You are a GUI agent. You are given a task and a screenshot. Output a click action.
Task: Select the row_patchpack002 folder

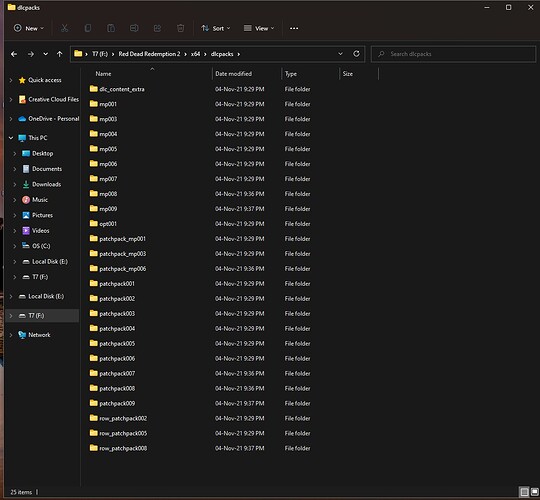coord(123,418)
